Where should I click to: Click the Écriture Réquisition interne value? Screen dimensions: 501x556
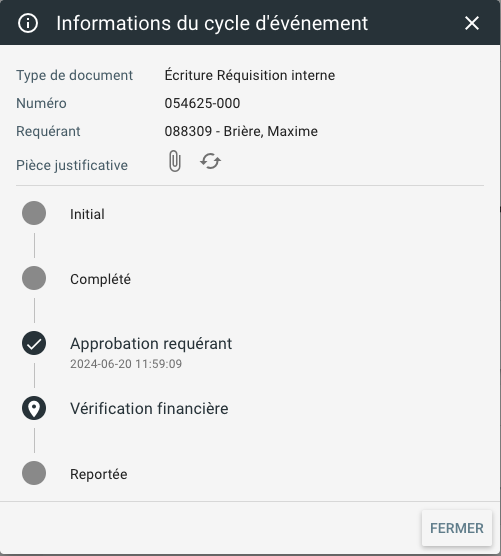[x=250, y=75]
